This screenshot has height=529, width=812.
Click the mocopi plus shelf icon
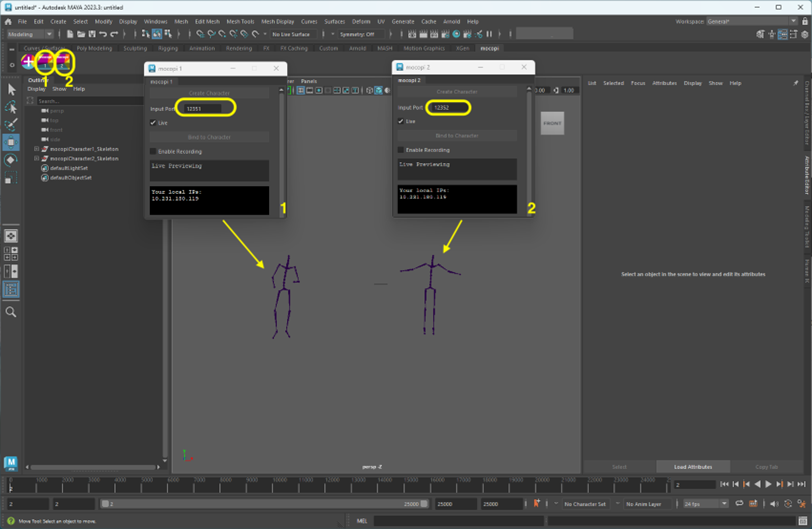[x=28, y=62]
